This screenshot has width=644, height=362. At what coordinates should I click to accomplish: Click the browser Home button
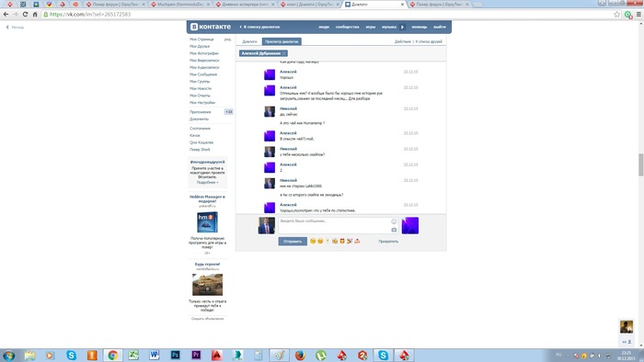coord(35,14)
